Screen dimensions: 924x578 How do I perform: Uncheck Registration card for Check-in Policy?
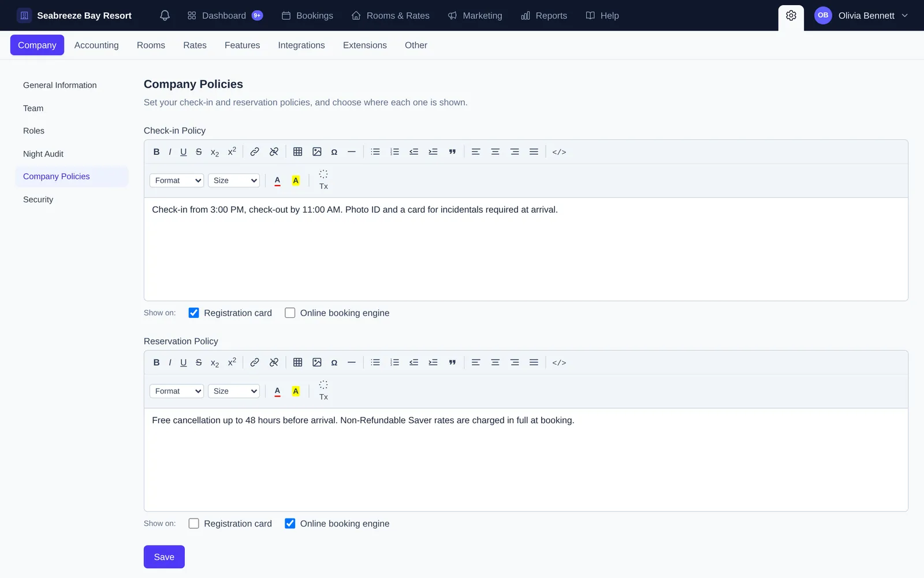(x=194, y=313)
